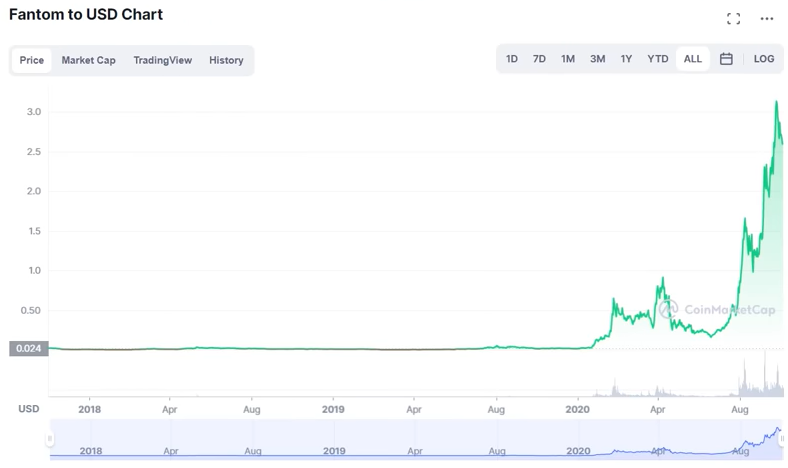Open the three-dot more options menu

point(766,19)
